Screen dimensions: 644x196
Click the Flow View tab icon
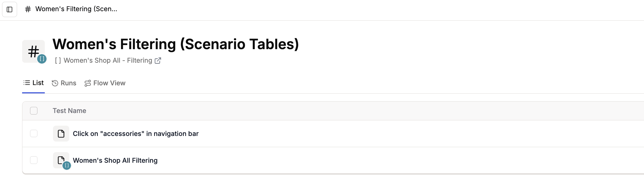[x=87, y=83]
